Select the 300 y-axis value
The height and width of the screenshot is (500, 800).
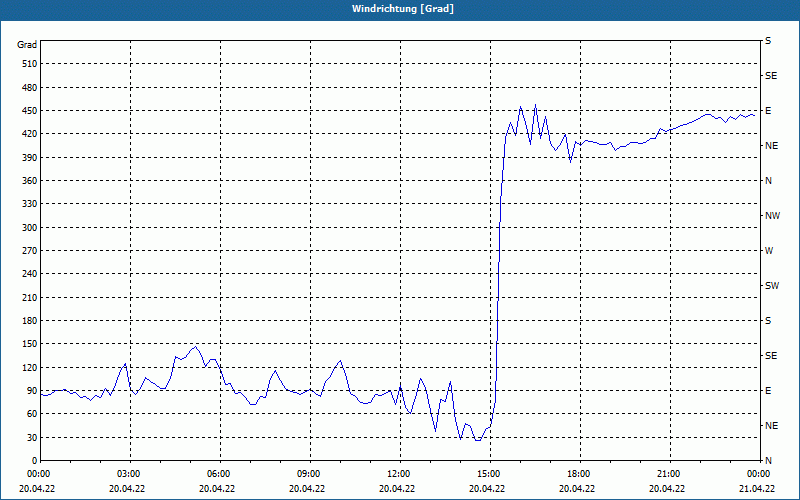pyautogui.click(x=30, y=228)
